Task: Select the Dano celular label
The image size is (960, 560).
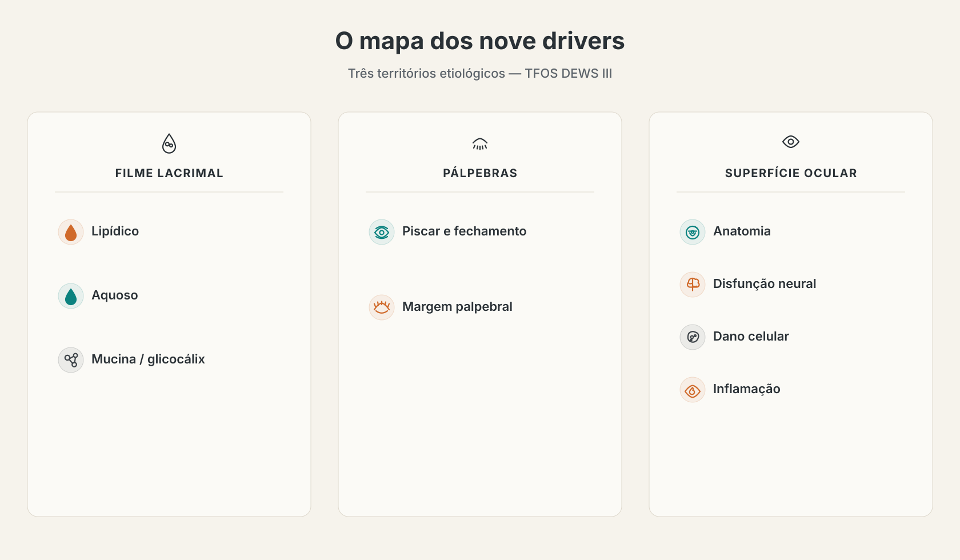Action: point(751,337)
